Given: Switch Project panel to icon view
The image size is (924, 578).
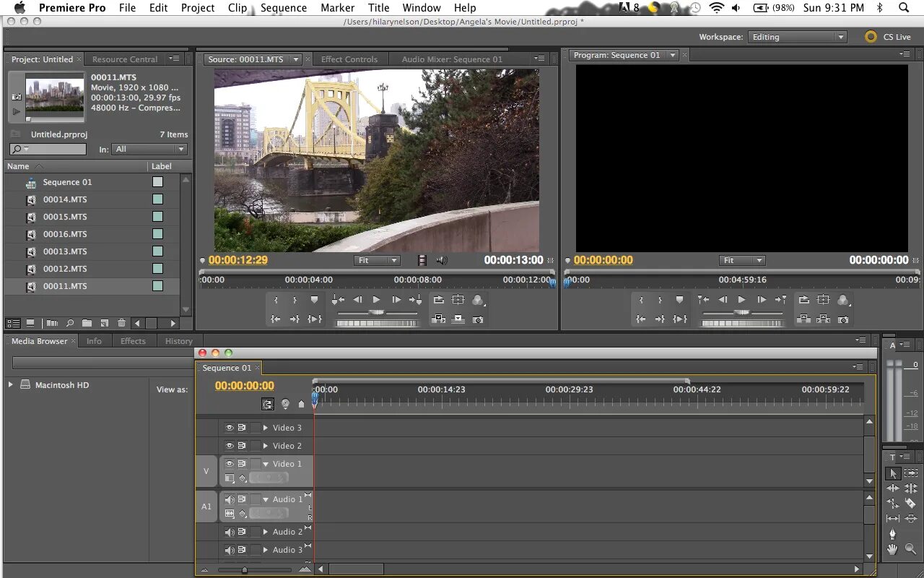Looking at the screenshot, I should click(30, 323).
